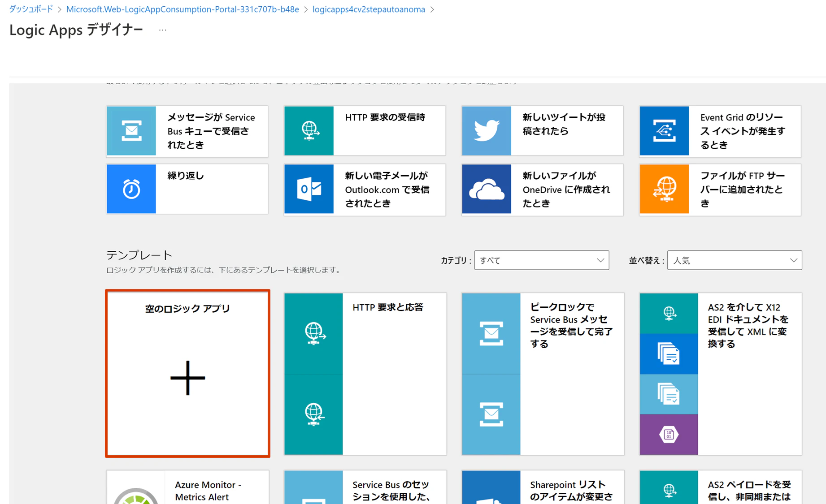The width and height of the screenshot is (826, 504).
Task: Pick the OneDrive cloud trigger icon
Action: coord(487,189)
